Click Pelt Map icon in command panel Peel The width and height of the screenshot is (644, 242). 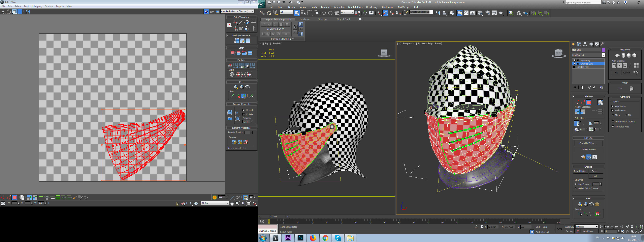pos(597,204)
